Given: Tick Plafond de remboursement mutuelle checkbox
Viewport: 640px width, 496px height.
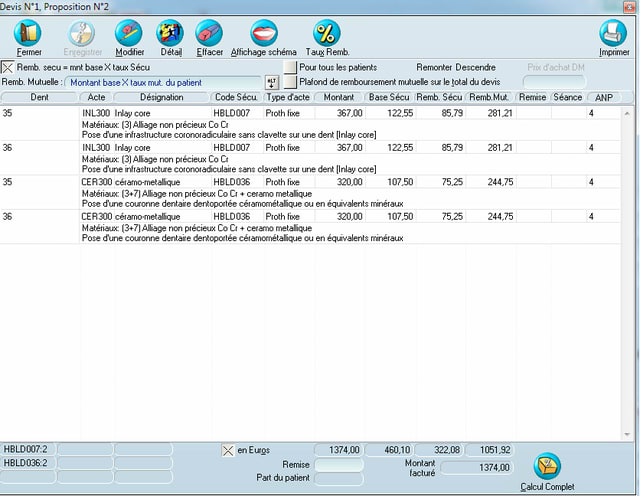Looking at the screenshot, I should tap(290, 81).
